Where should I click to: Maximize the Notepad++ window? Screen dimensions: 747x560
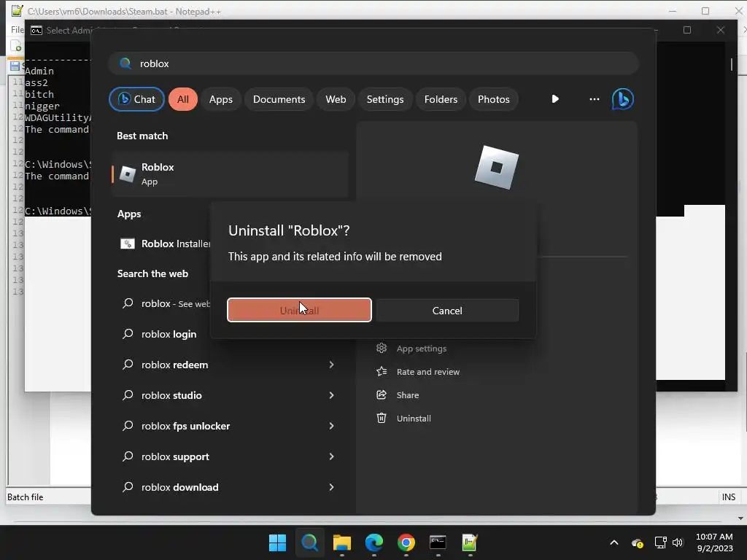pyautogui.click(x=705, y=11)
